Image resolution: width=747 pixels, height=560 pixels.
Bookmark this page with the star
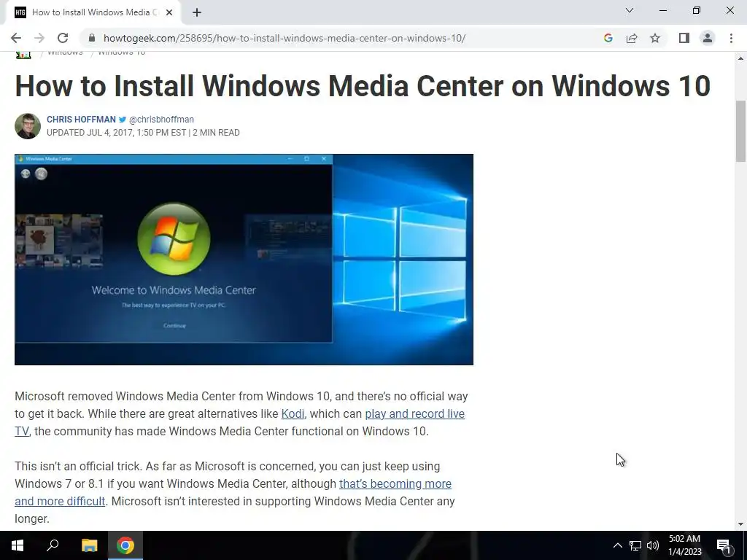click(655, 38)
